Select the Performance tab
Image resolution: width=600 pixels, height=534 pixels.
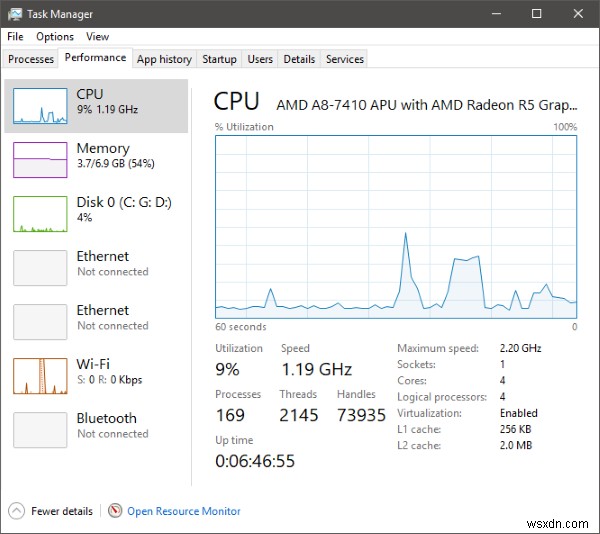pyautogui.click(x=95, y=58)
